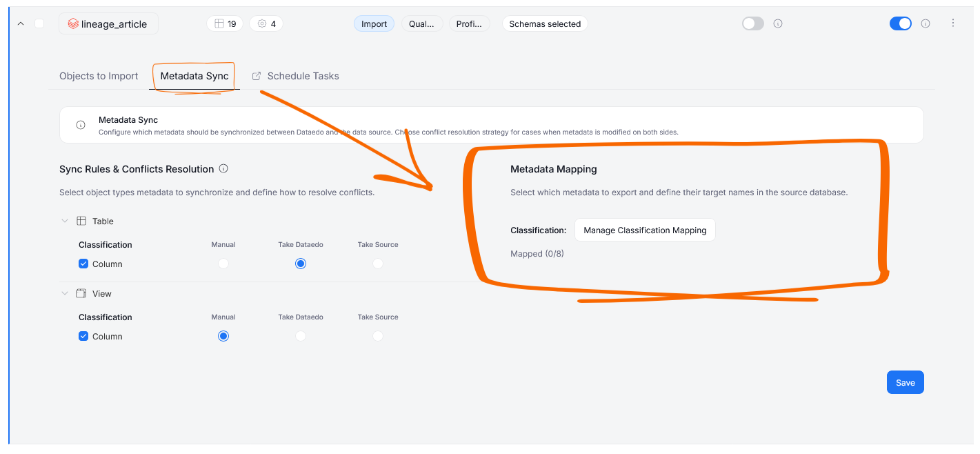Click the table count badge showing 19

225,23
